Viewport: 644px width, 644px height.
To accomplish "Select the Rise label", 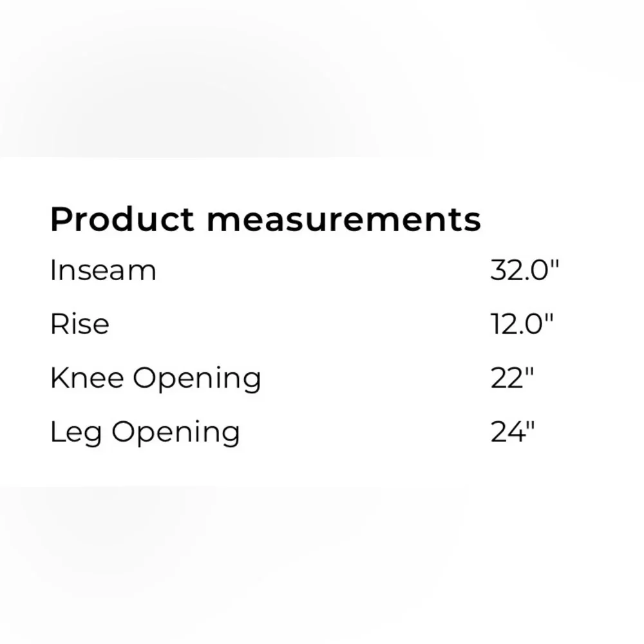I will pos(80,325).
